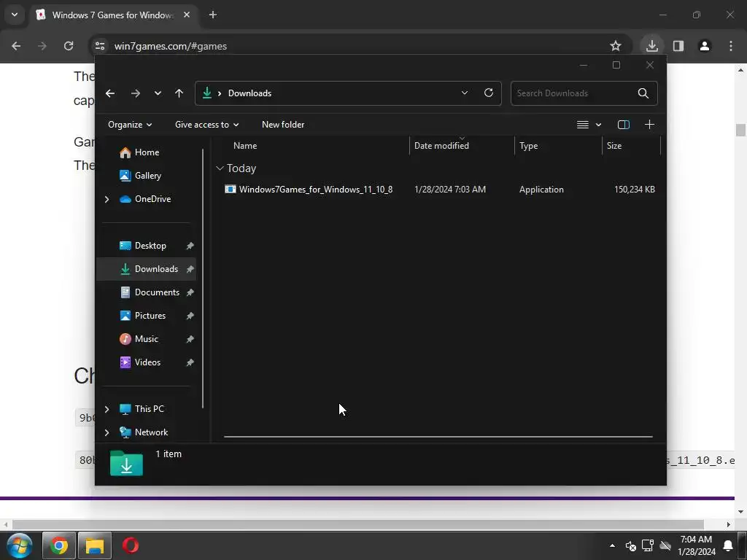Go back in the Downloads file dialog
This screenshot has height=560, width=747.
110,93
